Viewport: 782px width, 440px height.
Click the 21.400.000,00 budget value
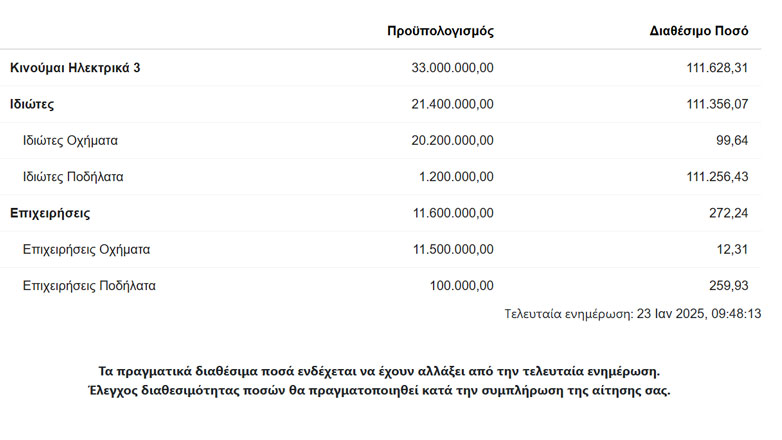pyautogui.click(x=452, y=104)
